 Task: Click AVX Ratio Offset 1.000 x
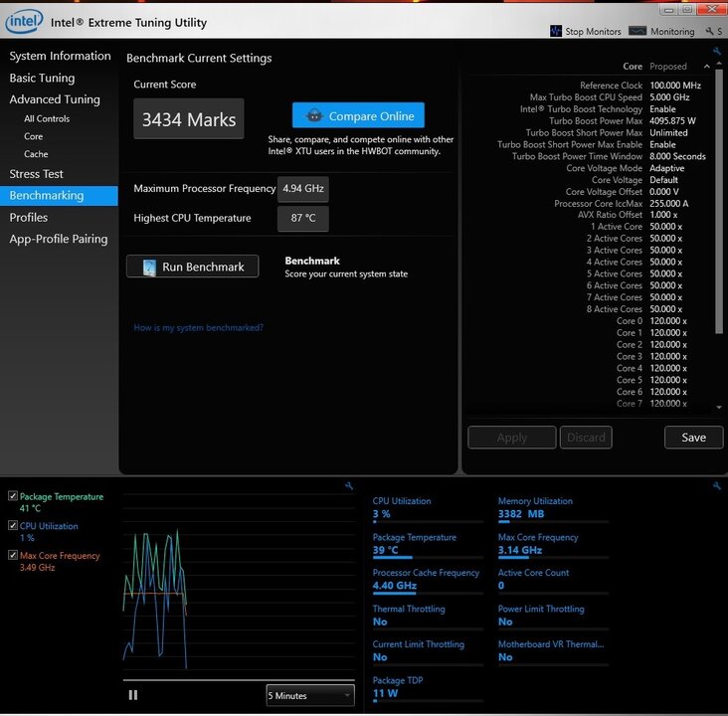[663, 215]
